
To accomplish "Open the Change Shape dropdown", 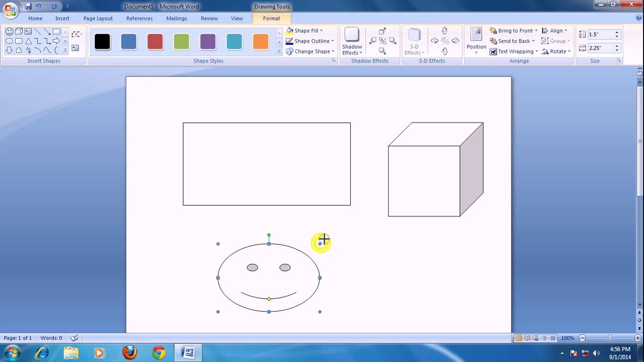I will click(310, 51).
